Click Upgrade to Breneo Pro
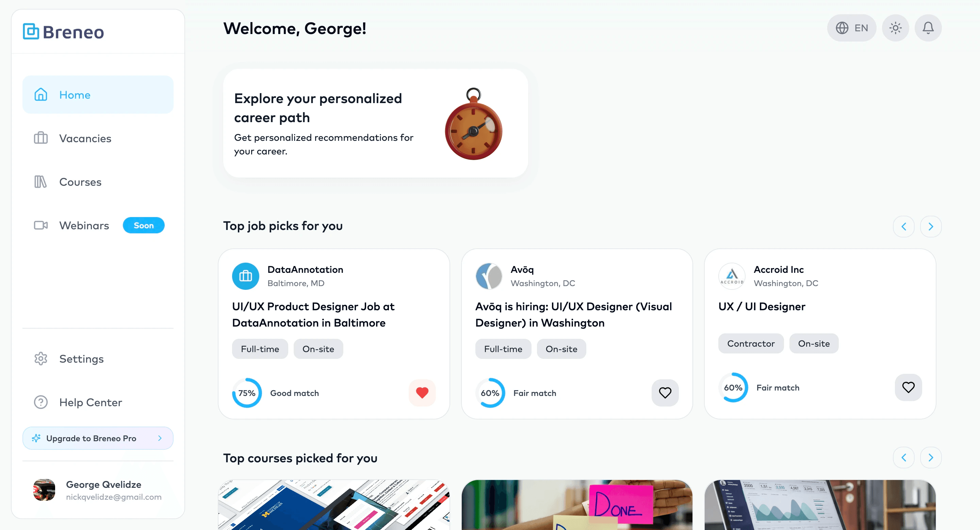 (98, 438)
